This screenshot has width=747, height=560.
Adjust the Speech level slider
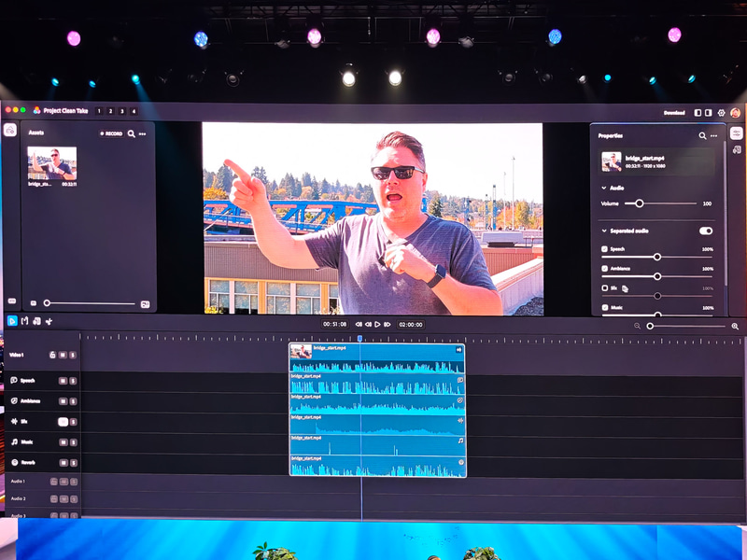pos(657,257)
